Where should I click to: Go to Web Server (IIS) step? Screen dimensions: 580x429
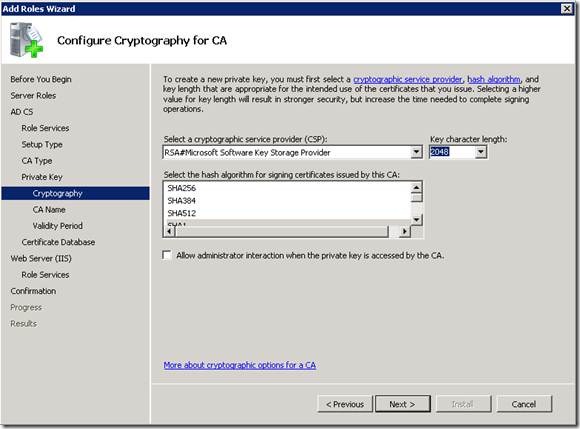point(41,258)
